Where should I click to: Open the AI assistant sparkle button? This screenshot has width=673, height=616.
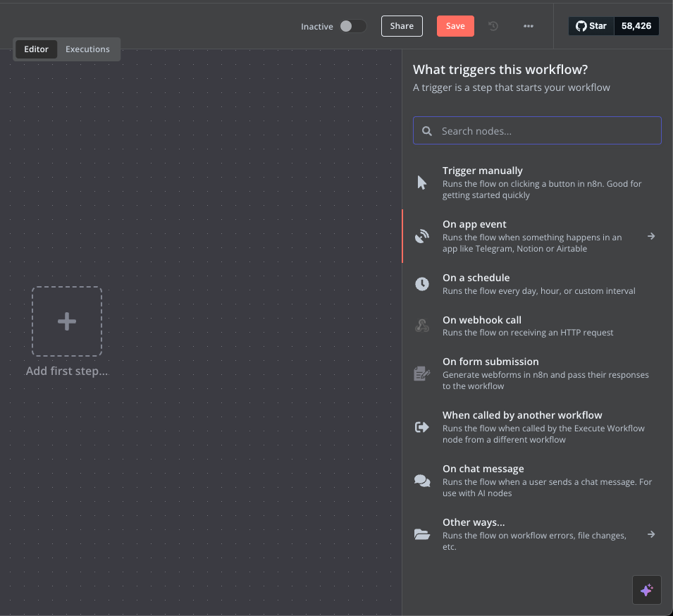647,590
